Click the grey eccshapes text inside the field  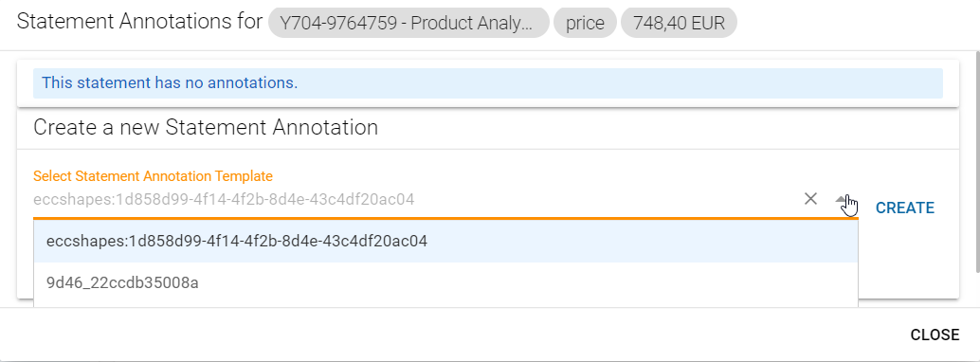224,199
